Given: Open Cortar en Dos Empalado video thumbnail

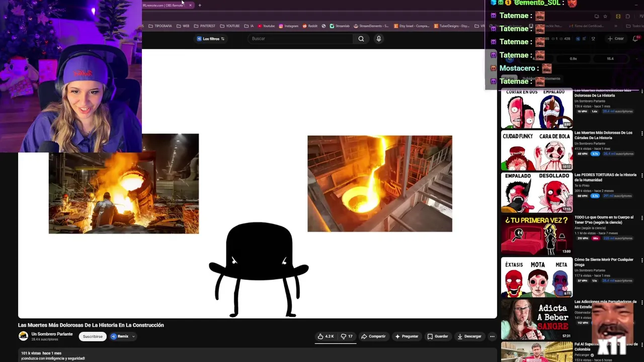Looking at the screenshot, I should (x=536, y=108).
